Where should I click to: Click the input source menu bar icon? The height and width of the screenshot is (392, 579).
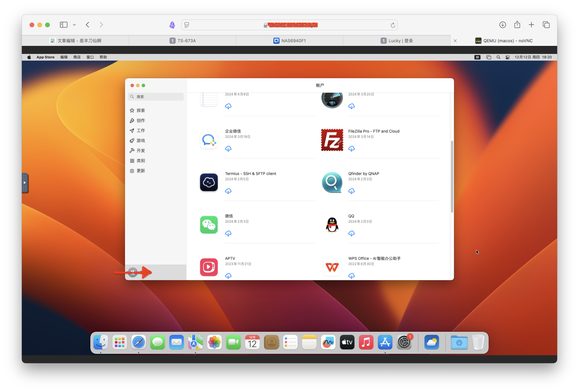(477, 57)
